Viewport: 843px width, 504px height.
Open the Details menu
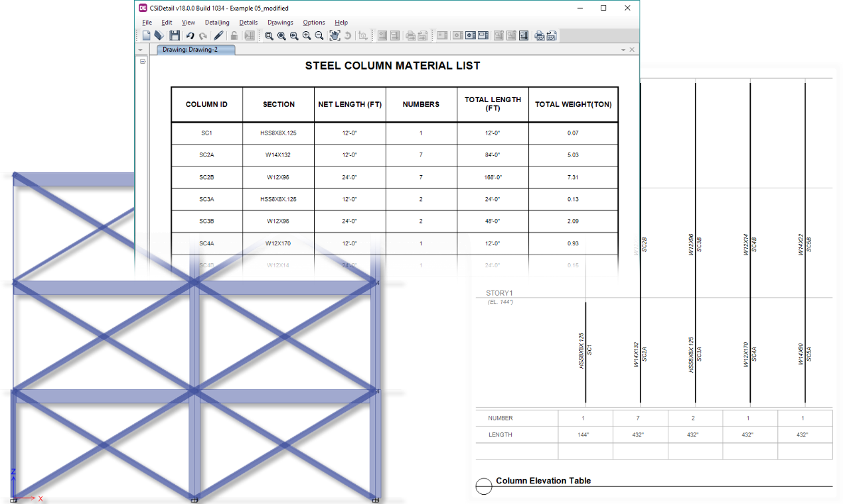pyautogui.click(x=248, y=23)
